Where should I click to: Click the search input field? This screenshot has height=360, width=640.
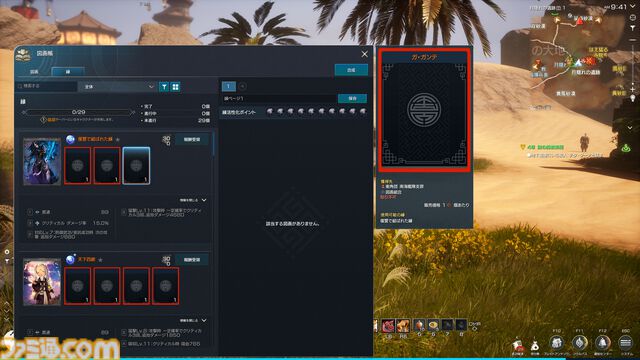47,87
